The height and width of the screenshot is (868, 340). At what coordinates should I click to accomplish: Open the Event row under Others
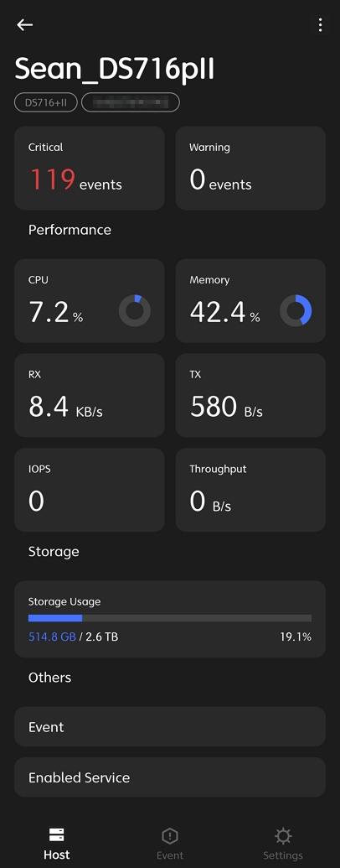click(170, 726)
